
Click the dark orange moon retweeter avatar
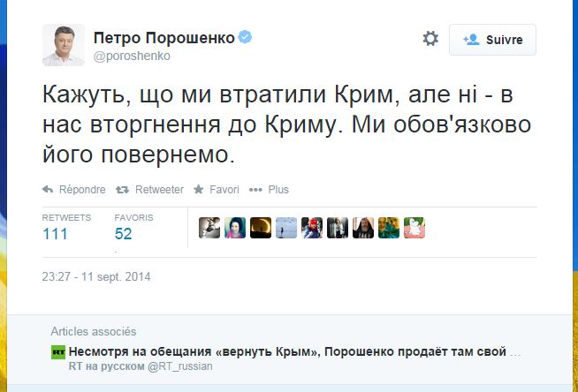click(261, 227)
